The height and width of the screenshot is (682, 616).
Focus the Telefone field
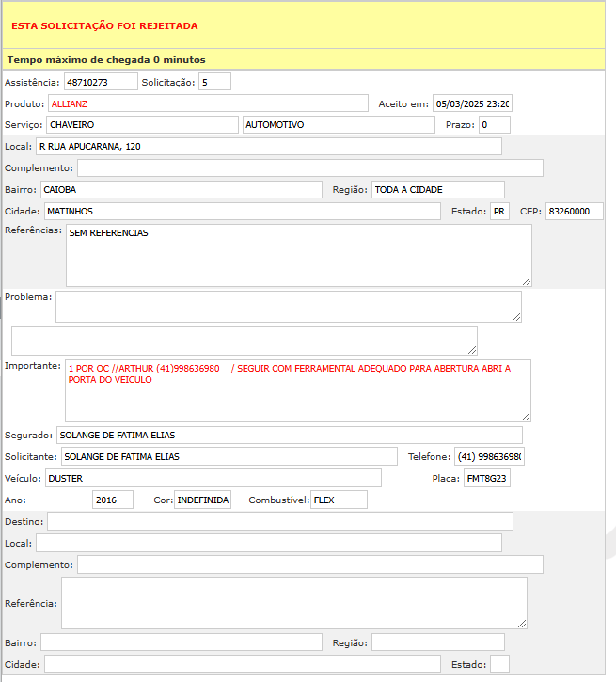coord(489,456)
